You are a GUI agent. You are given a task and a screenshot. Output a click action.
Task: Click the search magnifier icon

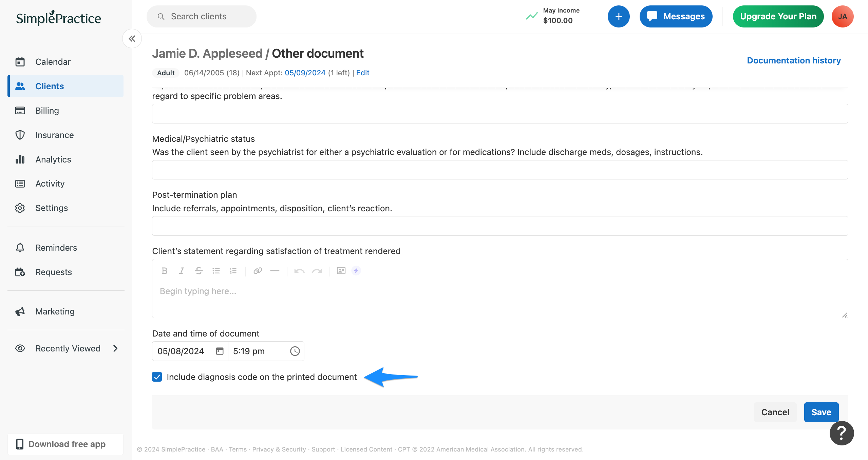[x=161, y=16]
